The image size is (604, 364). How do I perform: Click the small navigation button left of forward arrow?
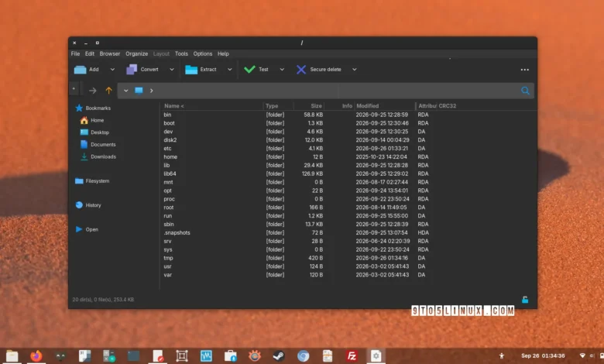tap(74, 89)
